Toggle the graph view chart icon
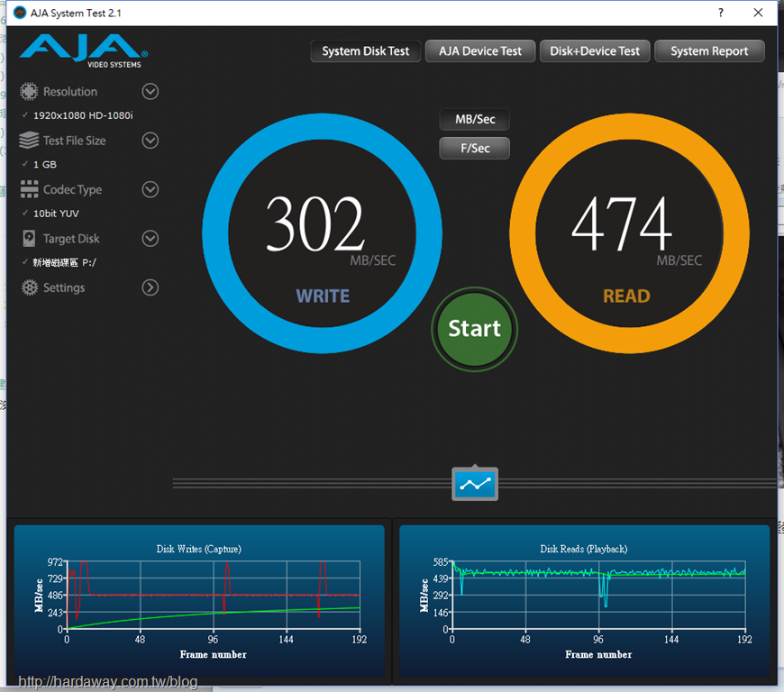The height and width of the screenshot is (692, 784). 475,484
